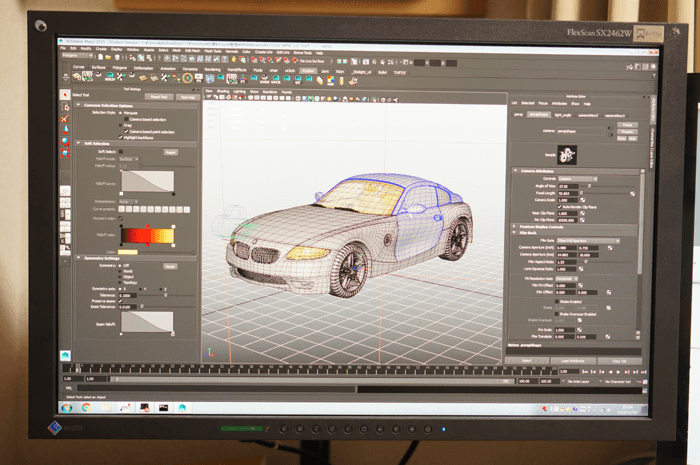Open the Falloff mode dropdown

pos(128,158)
